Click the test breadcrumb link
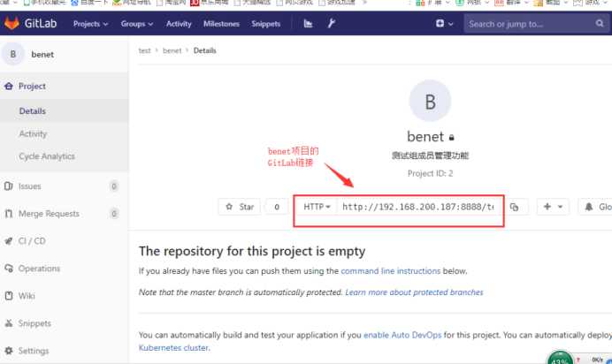Screen dimensions: 612x364 [x=144, y=50]
